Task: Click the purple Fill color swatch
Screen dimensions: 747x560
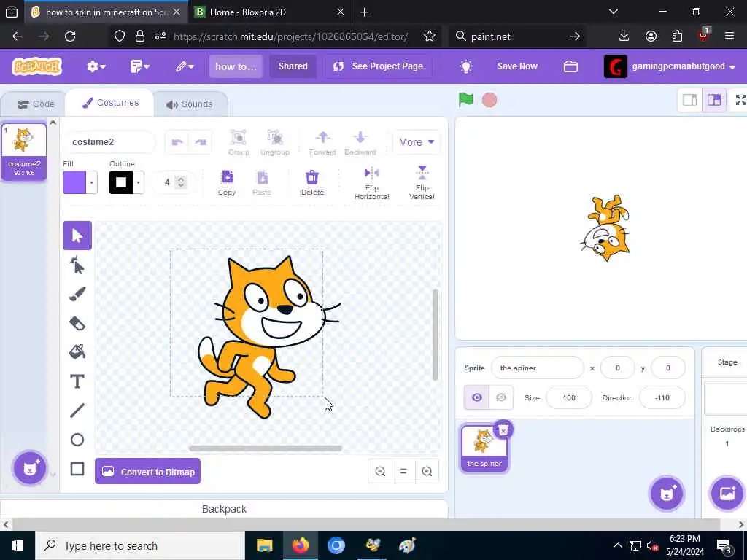Action: 74,182
